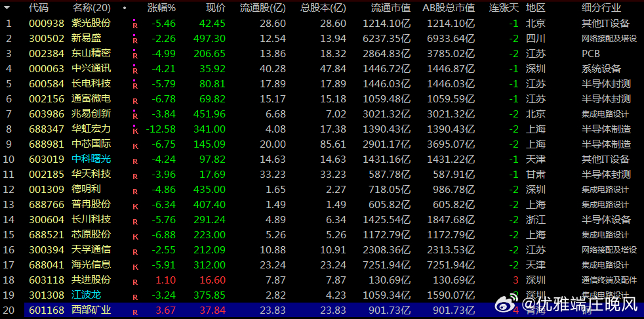
Task: Select stock name 长川科技
Action: 91,219
